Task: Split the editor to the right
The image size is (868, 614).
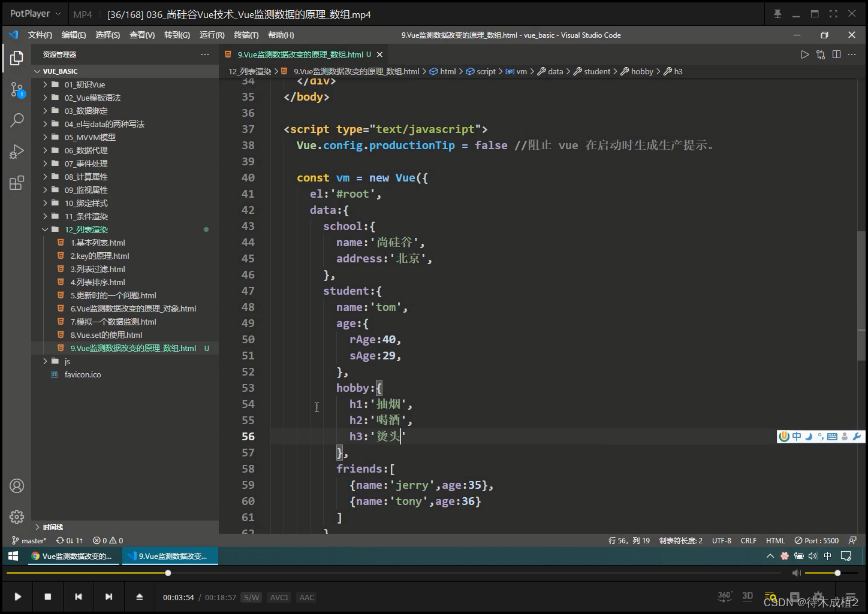Action: (836, 55)
